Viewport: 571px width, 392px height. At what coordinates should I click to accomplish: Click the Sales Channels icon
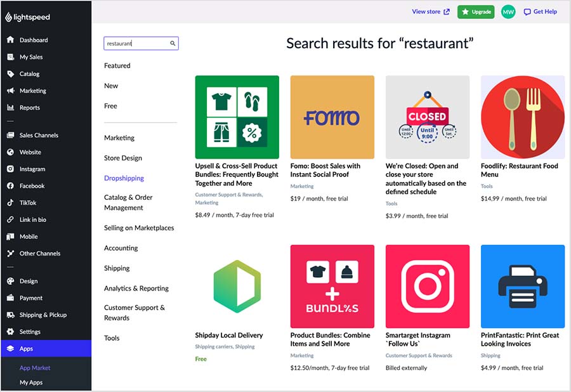click(10, 135)
